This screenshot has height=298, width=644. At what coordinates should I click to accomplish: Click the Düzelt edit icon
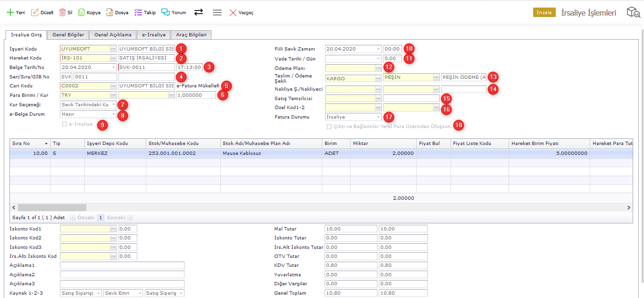point(35,13)
